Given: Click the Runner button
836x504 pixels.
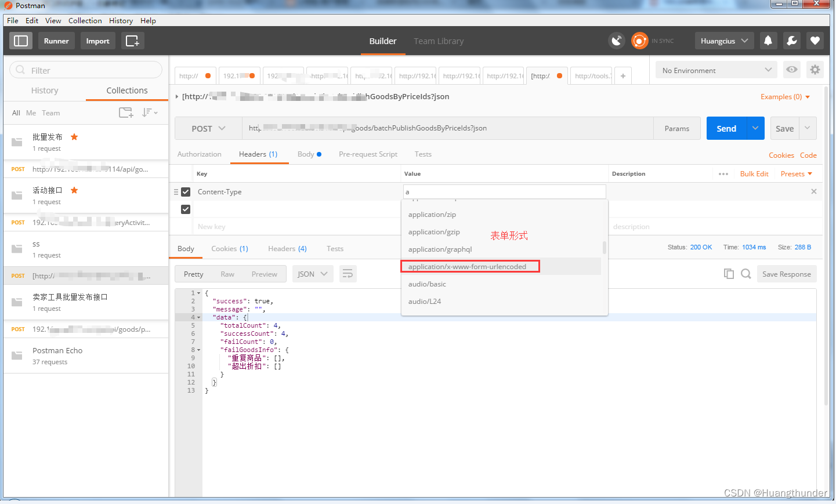Looking at the screenshot, I should point(56,41).
